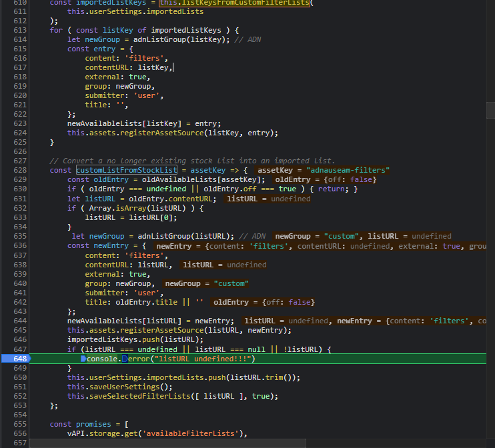Click line number 631 in gutter
Screen dimensions: 495x448
(20, 199)
